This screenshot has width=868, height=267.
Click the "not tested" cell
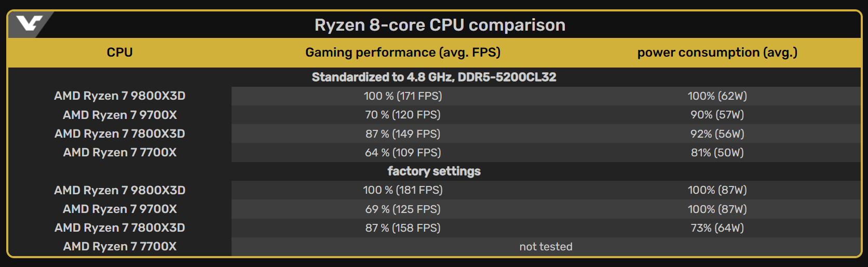546,247
